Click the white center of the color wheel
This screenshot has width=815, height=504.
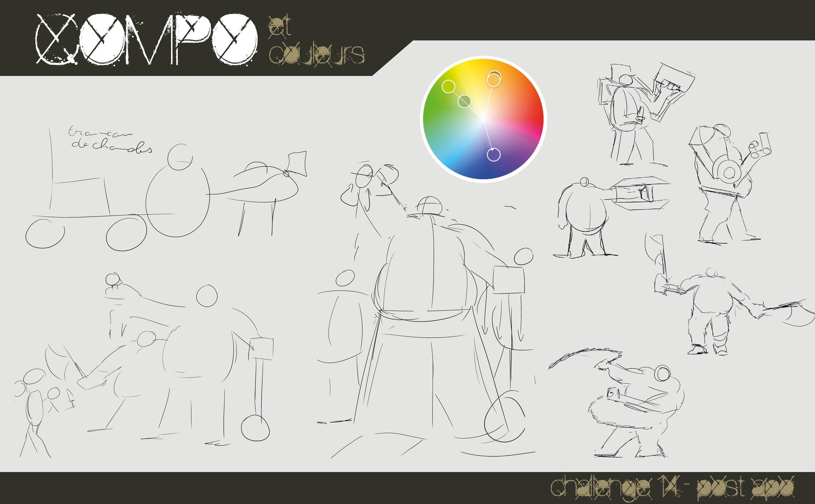pyautogui.click(x=483, y=119)
